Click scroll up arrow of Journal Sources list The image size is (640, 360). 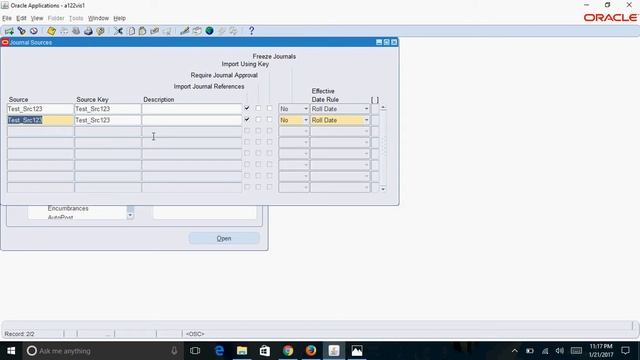pos(383,108)
